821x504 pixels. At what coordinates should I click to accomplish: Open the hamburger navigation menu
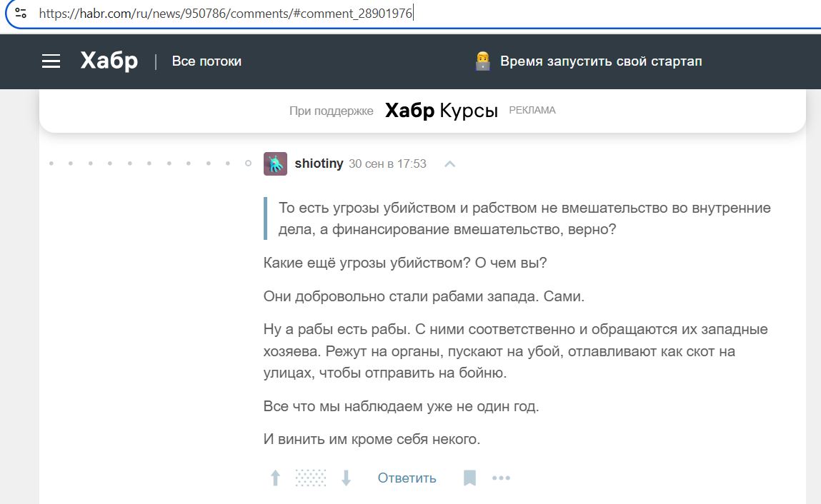click(x=51, y=61)
